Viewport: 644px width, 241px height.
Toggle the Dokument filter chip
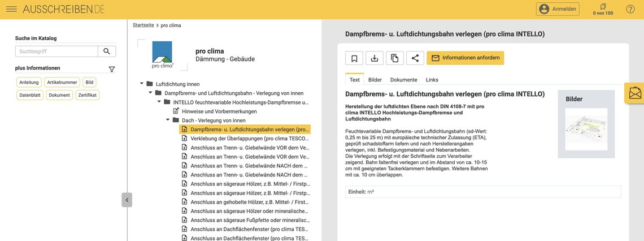coord(59,95)
